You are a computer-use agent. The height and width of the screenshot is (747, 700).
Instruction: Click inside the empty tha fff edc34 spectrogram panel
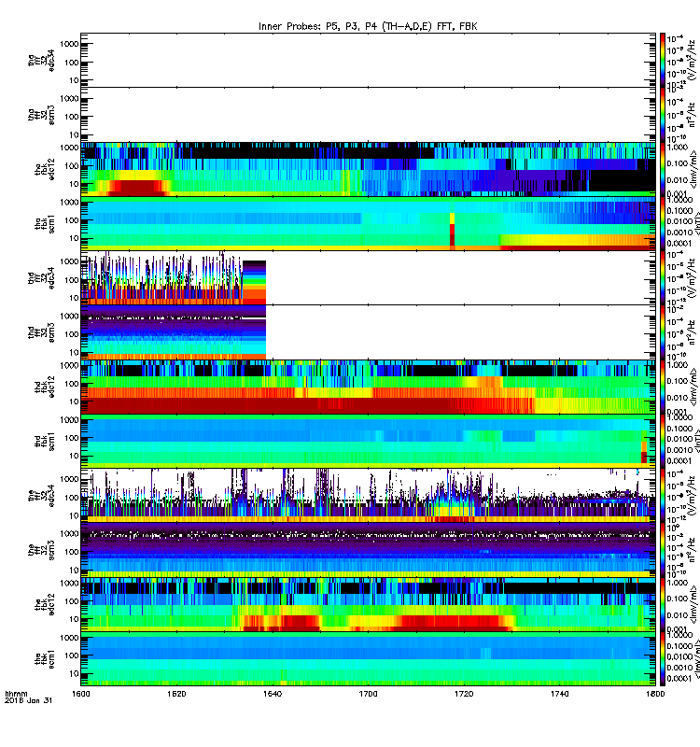(368, 60)
